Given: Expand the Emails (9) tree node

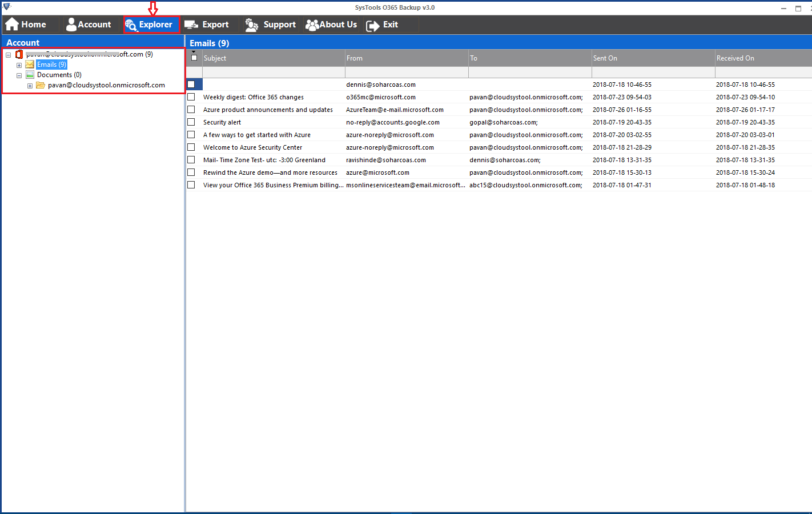Looking at the screenshot, I should 19,65.
